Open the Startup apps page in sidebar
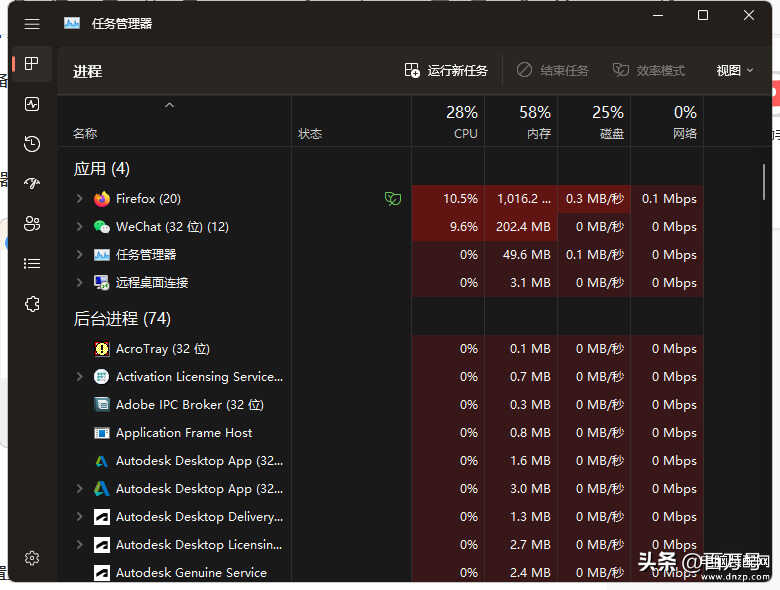 [32, 184]
